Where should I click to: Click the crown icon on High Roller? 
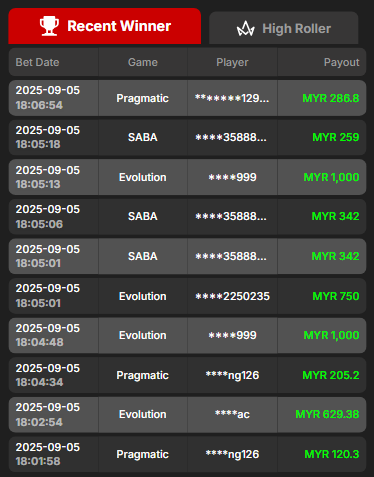coord(246,29)
